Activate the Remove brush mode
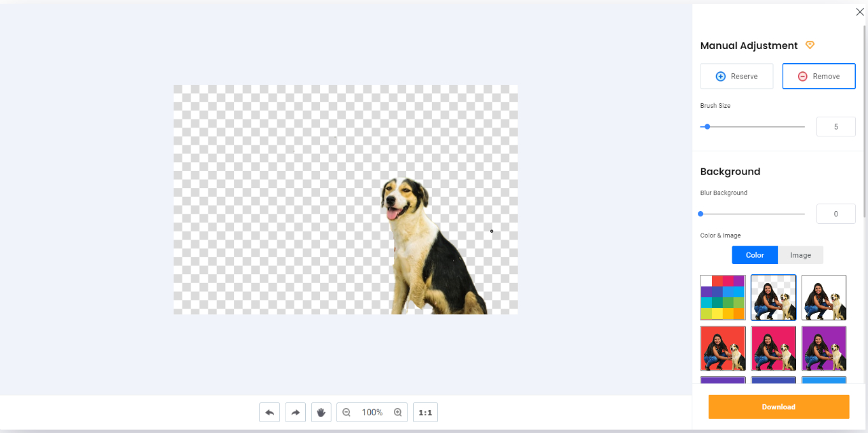The height and width of the screenshot is (433, 868). [818, 76]
